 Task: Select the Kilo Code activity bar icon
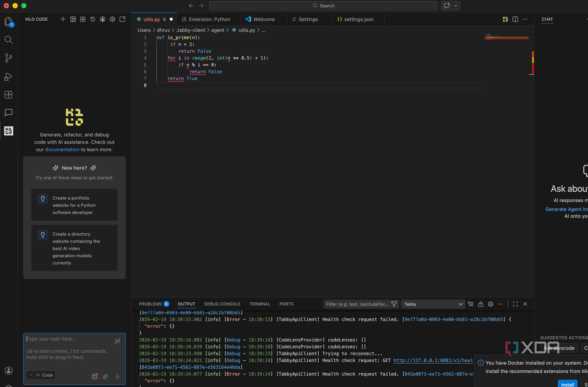8,131
